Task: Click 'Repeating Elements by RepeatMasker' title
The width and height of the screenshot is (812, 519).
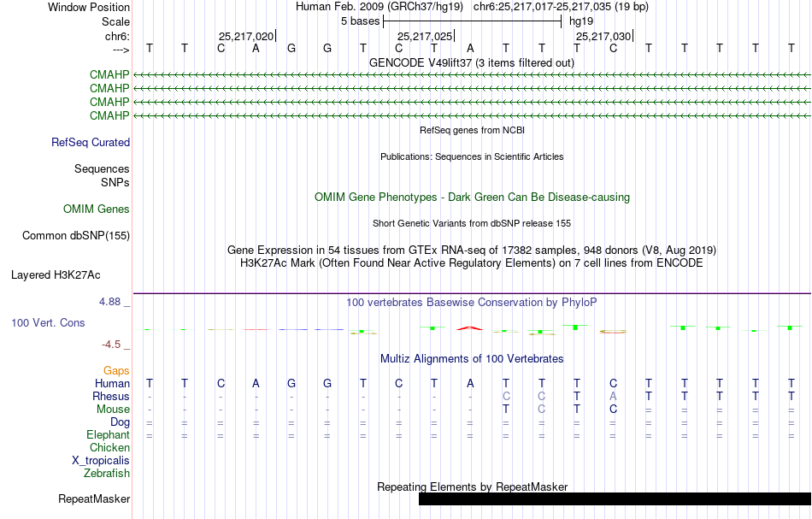Action: (x=473, y=487)
